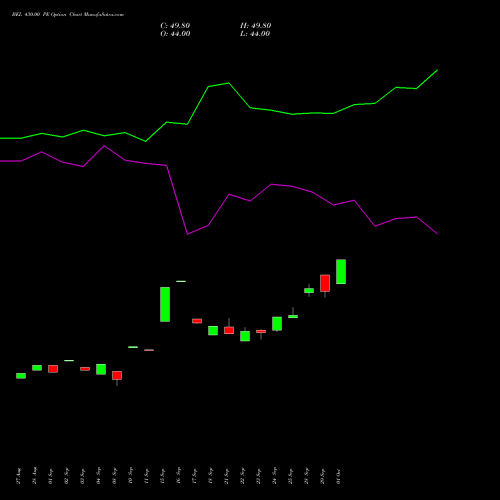Image resolution: width=500 pixels, height=500 pixels.
Task: Click the 15 Sep date label
Action: pos(163,476)
